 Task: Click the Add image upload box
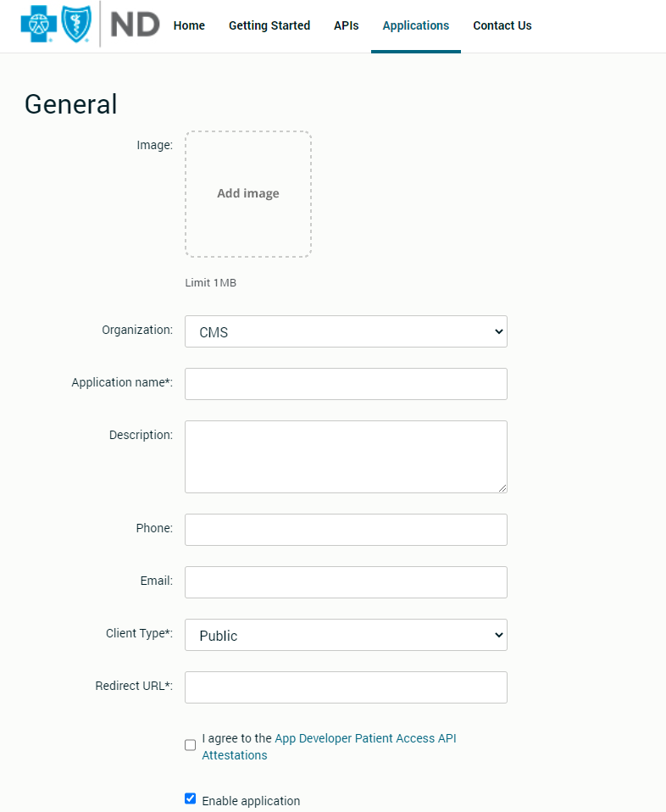[248, 194]
